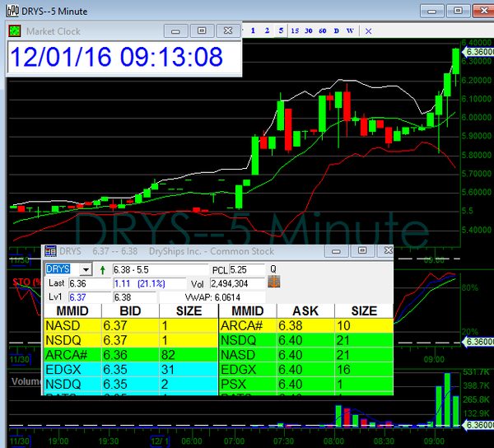The width and height of the screenshot is (494, 448).
Task: Click the orange anchor icon in quote window
Action: coord(274,282)
